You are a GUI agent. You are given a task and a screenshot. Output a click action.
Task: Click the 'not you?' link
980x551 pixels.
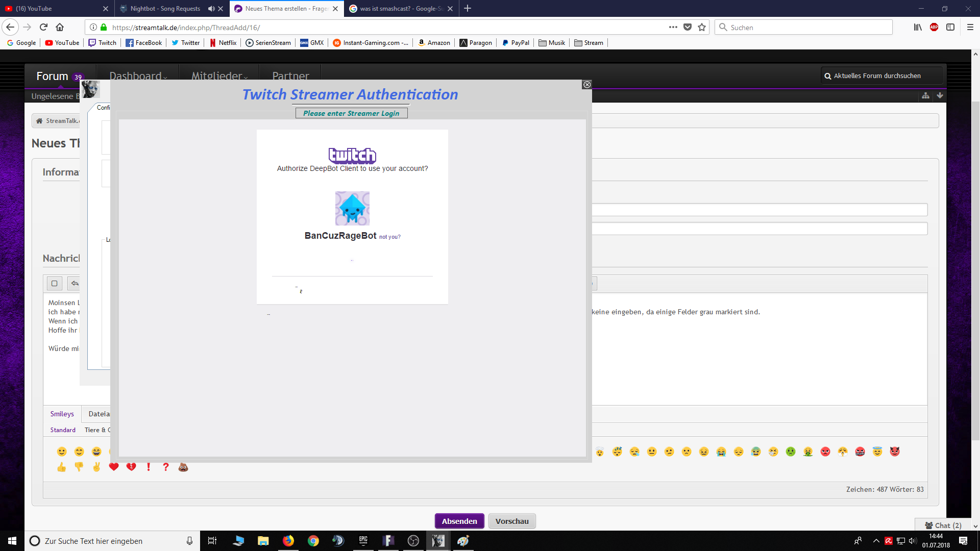coord(389,237)
